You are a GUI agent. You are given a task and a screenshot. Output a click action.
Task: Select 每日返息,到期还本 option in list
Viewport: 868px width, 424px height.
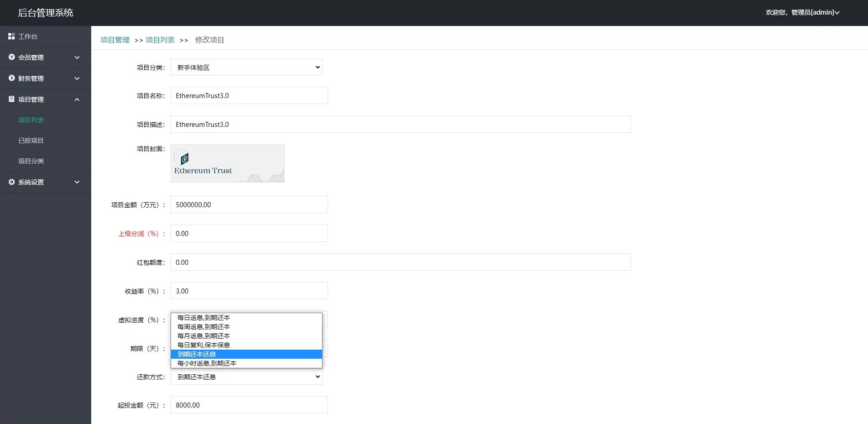204,318
